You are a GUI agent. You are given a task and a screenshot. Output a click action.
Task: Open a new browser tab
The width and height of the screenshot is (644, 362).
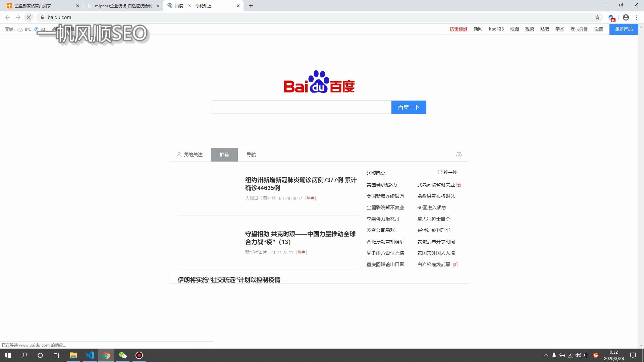coord(251,6)
